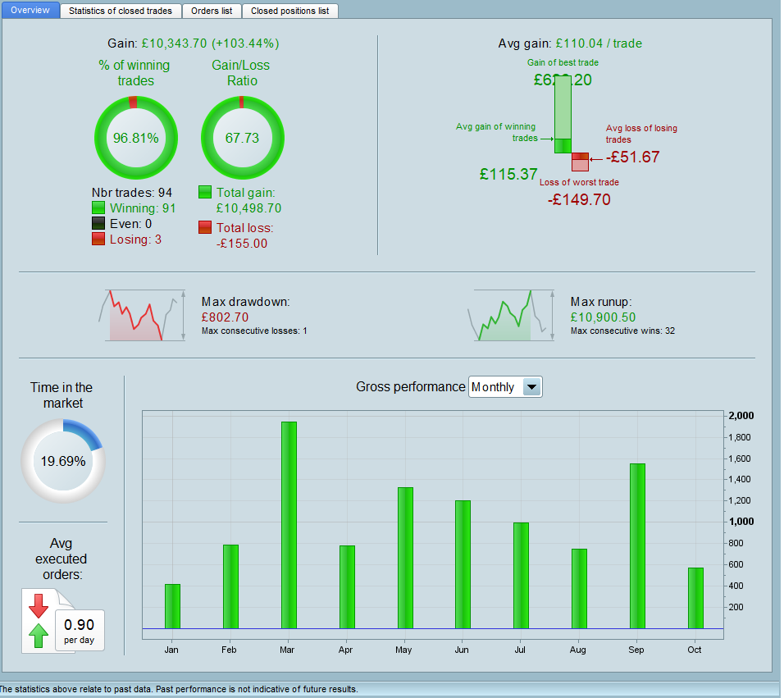Click the Winning: 91 label
The height and width of the screenshot is (698, 784).
click(x=143, y=208)
